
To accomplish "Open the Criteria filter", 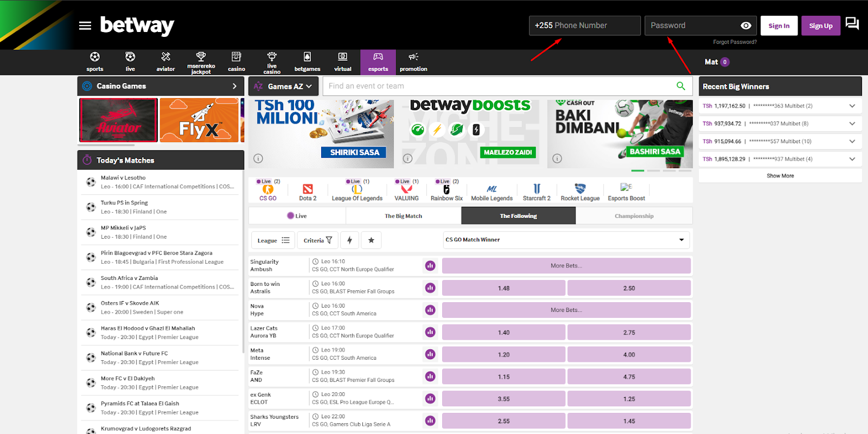I will (317, 240).
